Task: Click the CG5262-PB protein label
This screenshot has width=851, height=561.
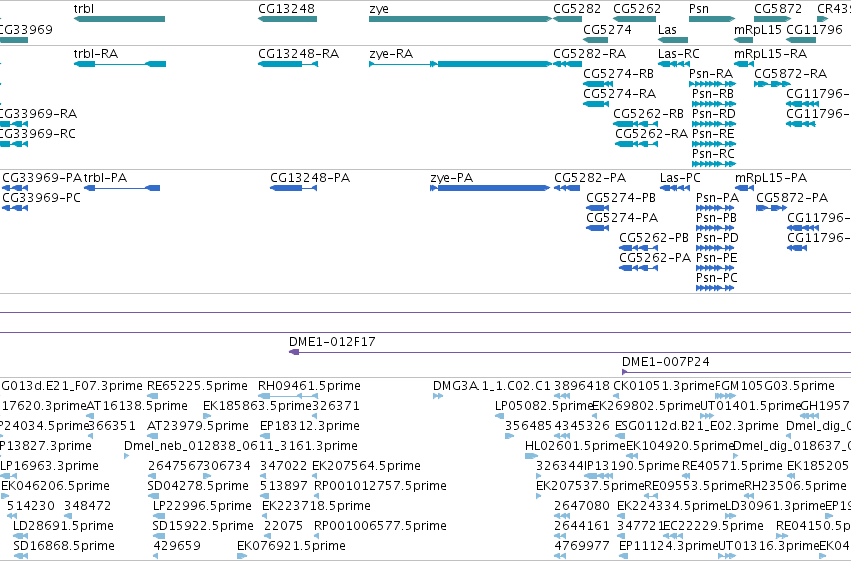Action: pos(654,238)
